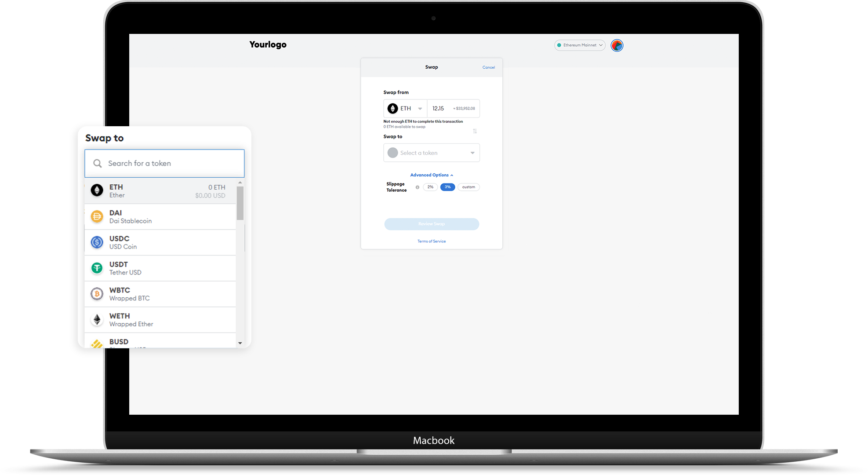Click the Review Swap button

[432, 224]
